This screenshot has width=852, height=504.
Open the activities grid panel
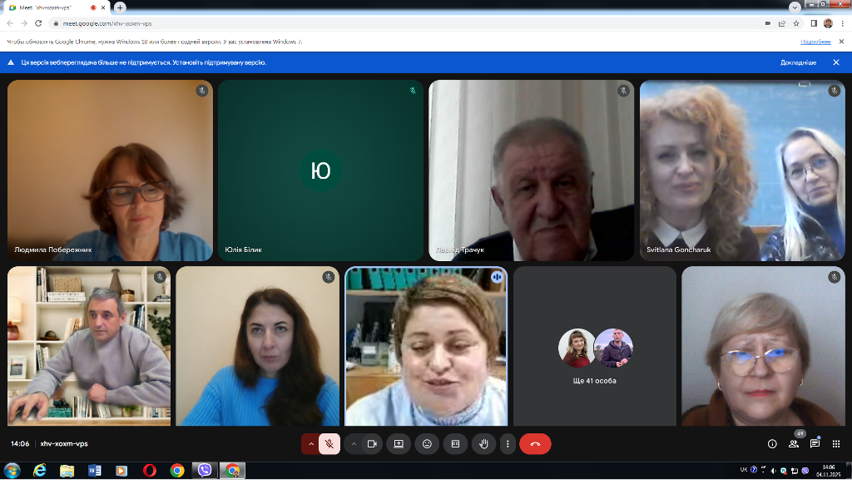[836, 444]
